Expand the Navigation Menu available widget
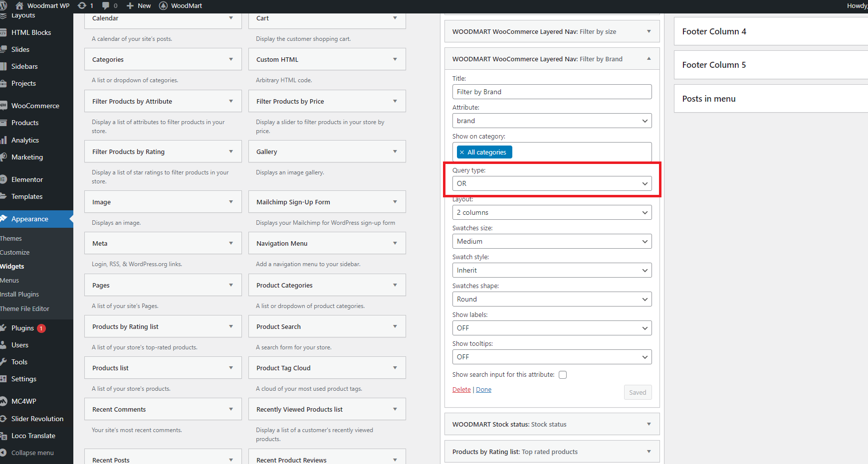The height and width of the screenshot is (464, 868). pos(395,243)
